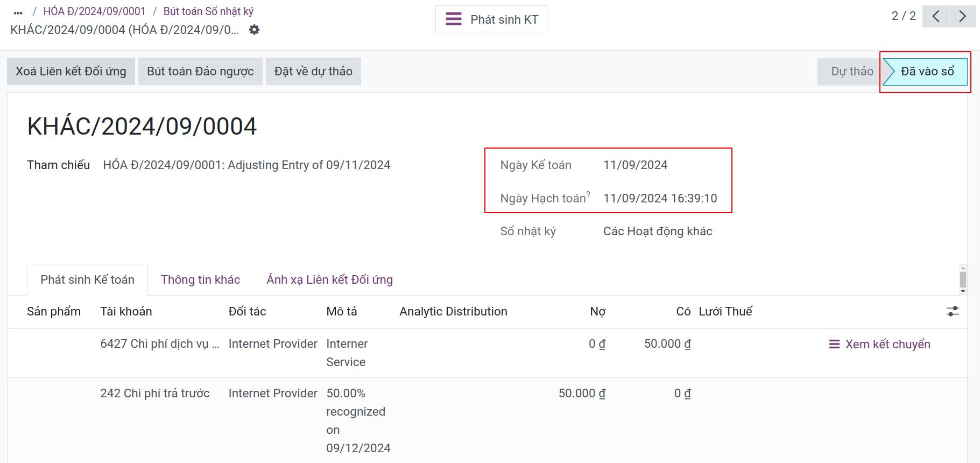The width and height of the screenshot is (980, 463).
Task: Click the small vertical scrollbar by tabs
Action: coord(963,279)
